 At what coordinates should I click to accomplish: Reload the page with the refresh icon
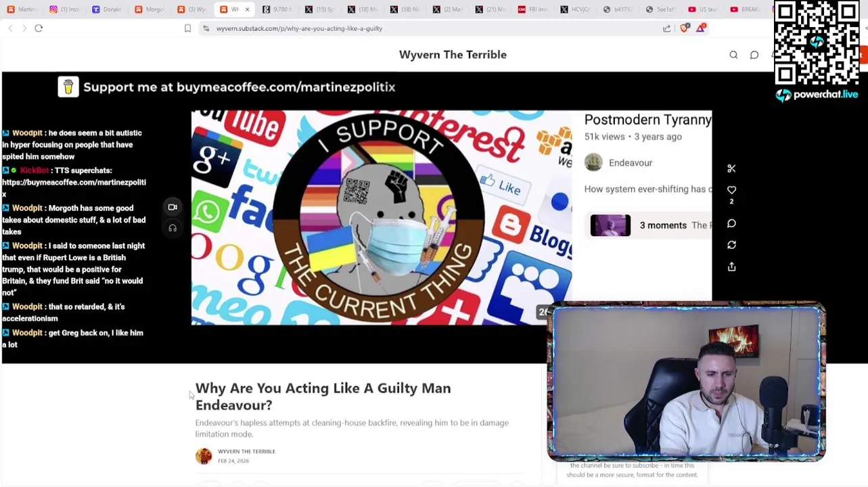[x=39, y=28]
